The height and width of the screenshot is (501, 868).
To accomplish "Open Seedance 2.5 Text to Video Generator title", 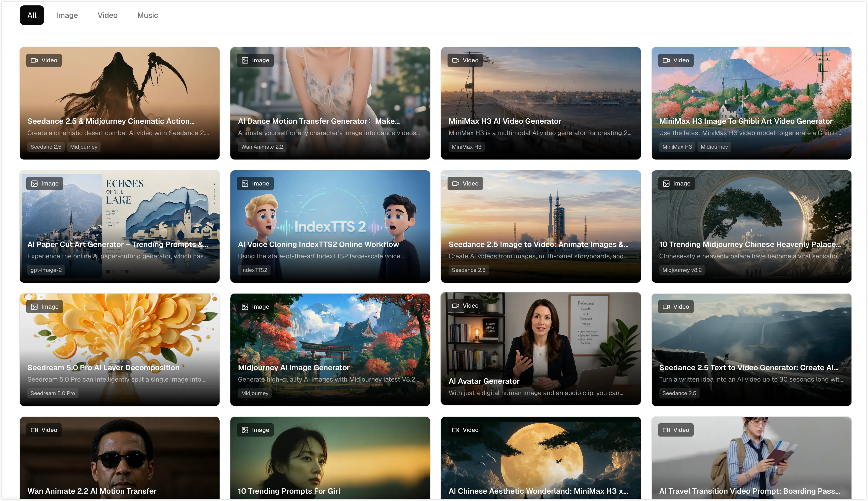I will point(749,367).
